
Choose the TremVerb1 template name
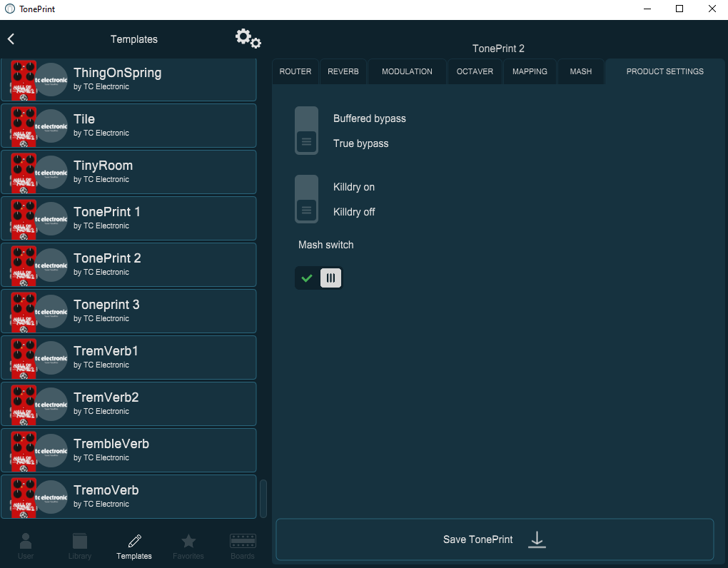click(x=106, y=351)
